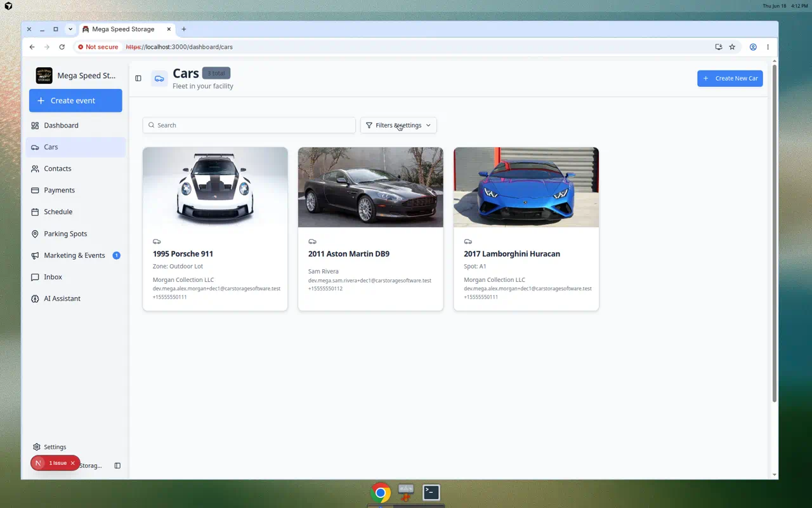
Task: Click the Parking Spots pin icon
Action: click(35, 234)
